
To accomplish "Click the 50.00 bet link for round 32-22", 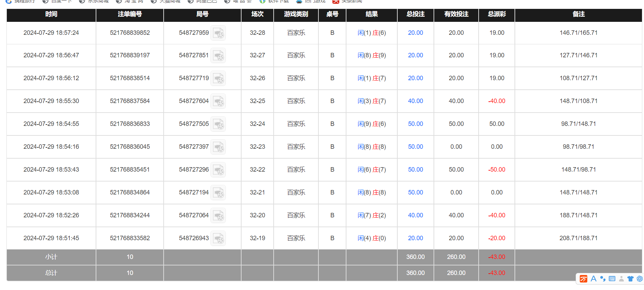I will 415,170.
